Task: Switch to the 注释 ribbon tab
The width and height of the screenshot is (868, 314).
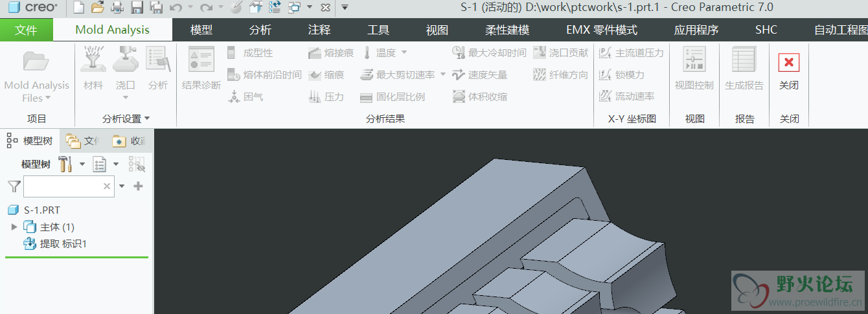Action: pyautogui.click(x=319, y=30)
